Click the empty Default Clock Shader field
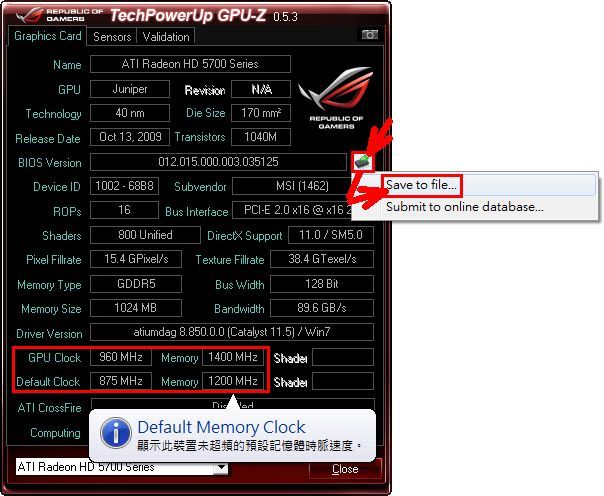Viewport: 604px width, 496px height. [343, 381]
